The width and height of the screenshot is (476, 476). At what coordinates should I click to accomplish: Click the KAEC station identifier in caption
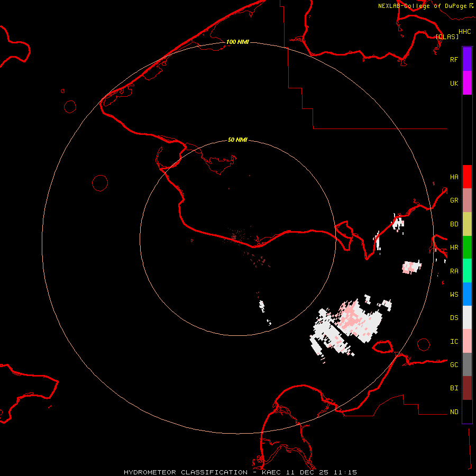[271, 472]
